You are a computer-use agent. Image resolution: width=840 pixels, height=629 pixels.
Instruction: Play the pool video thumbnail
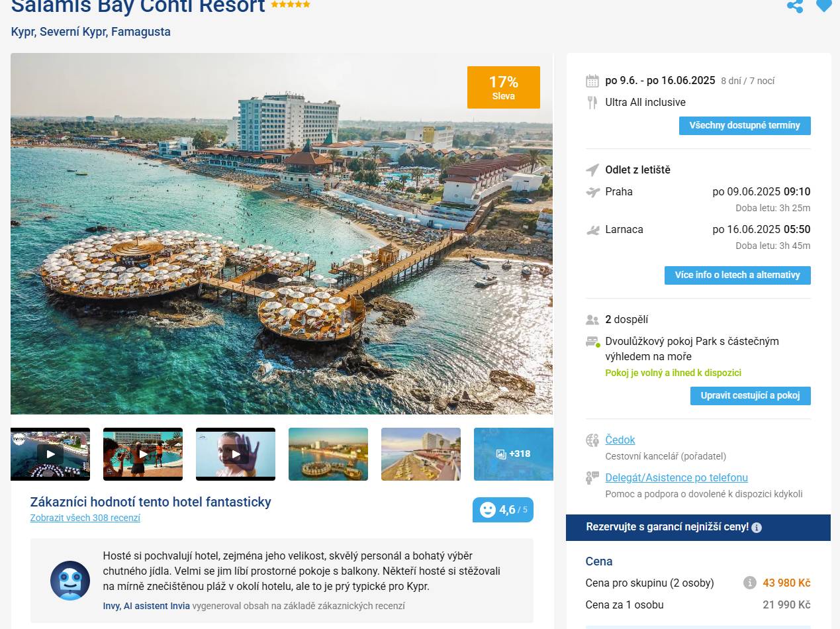click(x=143, y=454)
